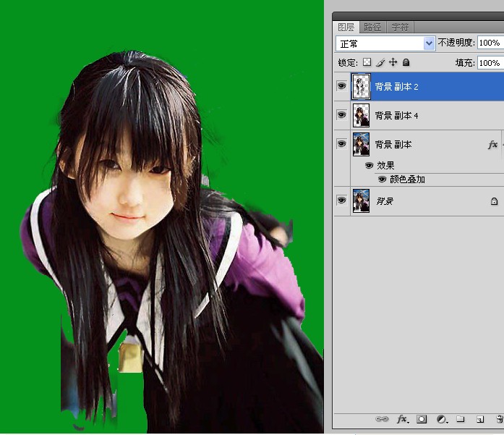Toggle visibility of 颜色叠加 effect
This screenshot has width=504, height=435.
point(382,180)
